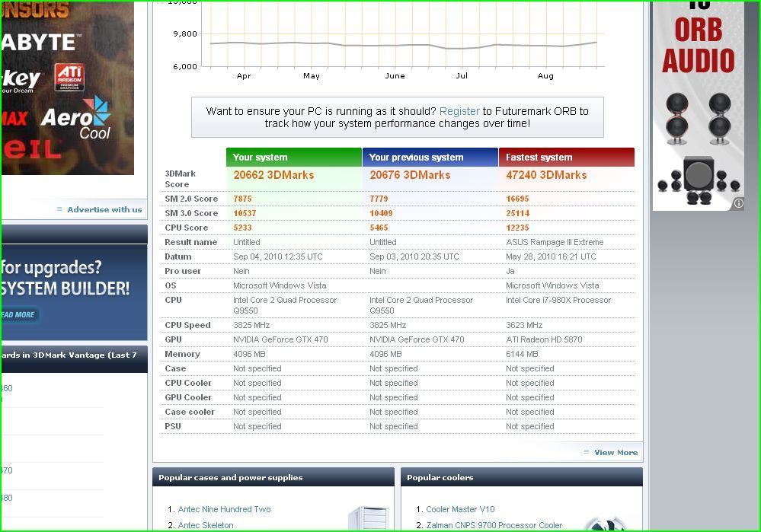Click the Register link
761x532 pixels.
pos(459,111)
